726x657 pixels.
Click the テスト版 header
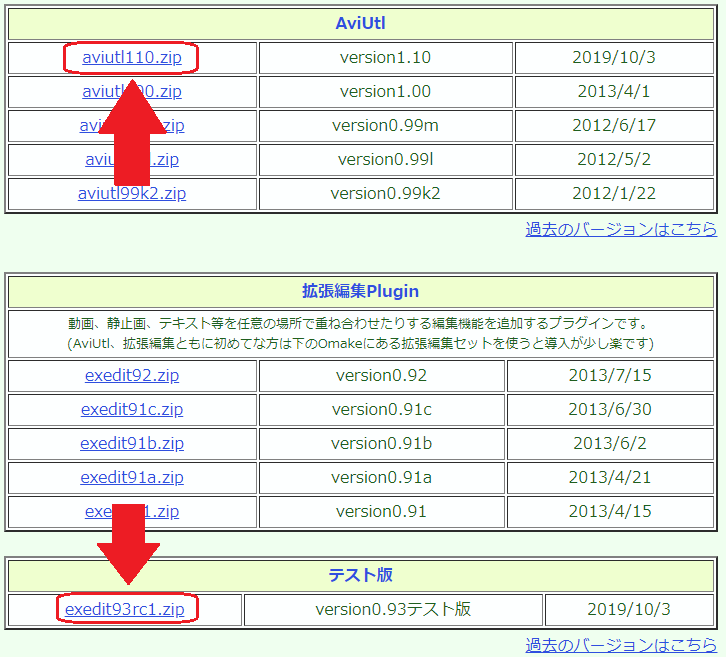[361, 576]
